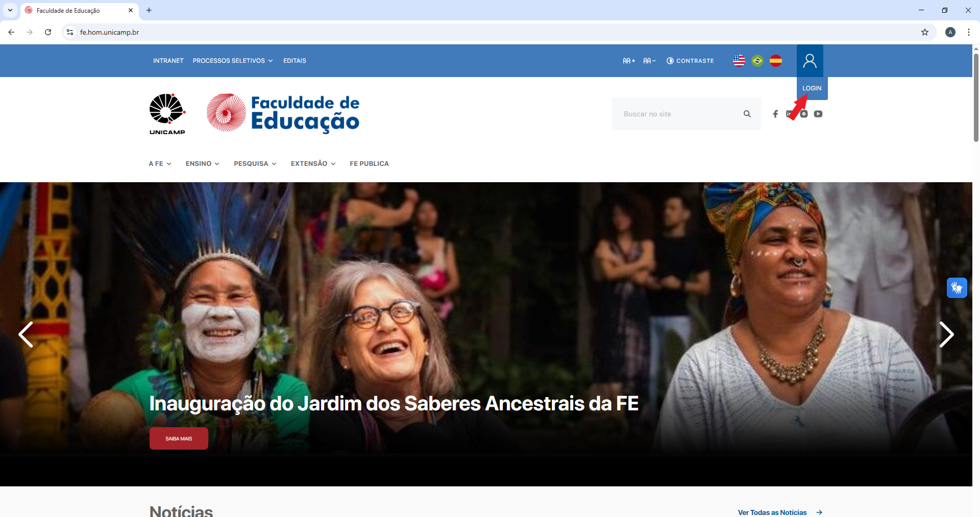Open the Libras accessibility hand widget
980x517 pixels.
(x=957, y=288)
